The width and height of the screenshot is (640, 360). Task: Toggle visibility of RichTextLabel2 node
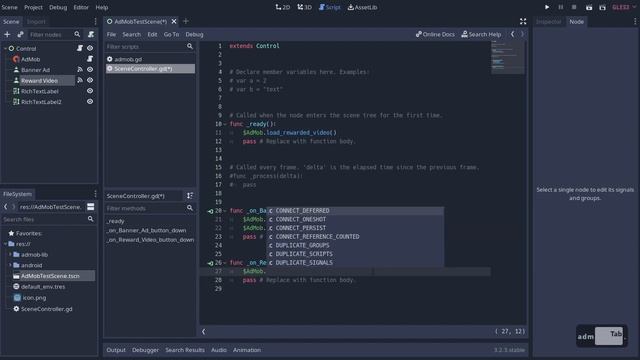90,102
